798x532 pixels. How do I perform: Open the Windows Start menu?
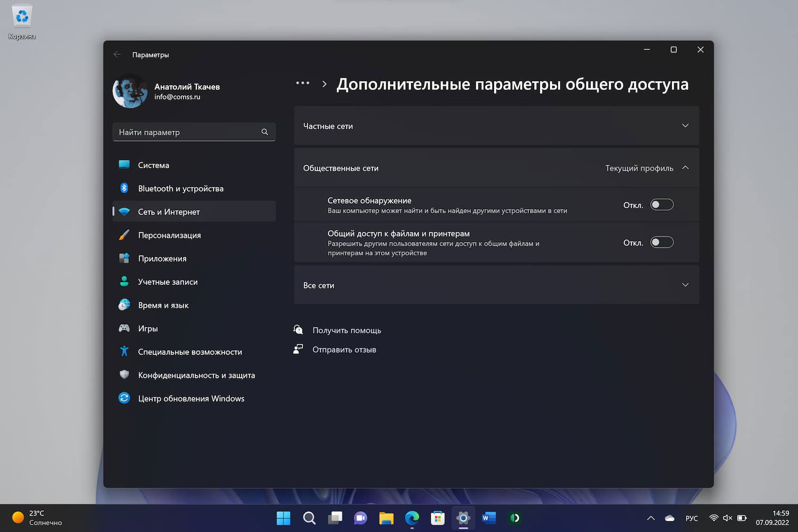pos(284,518)
